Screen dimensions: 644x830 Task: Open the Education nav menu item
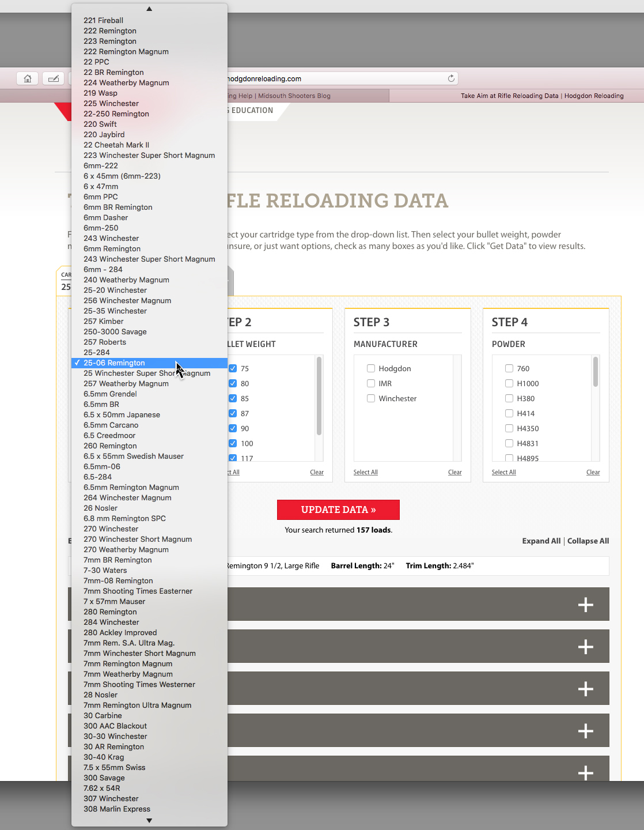(252, 111)
